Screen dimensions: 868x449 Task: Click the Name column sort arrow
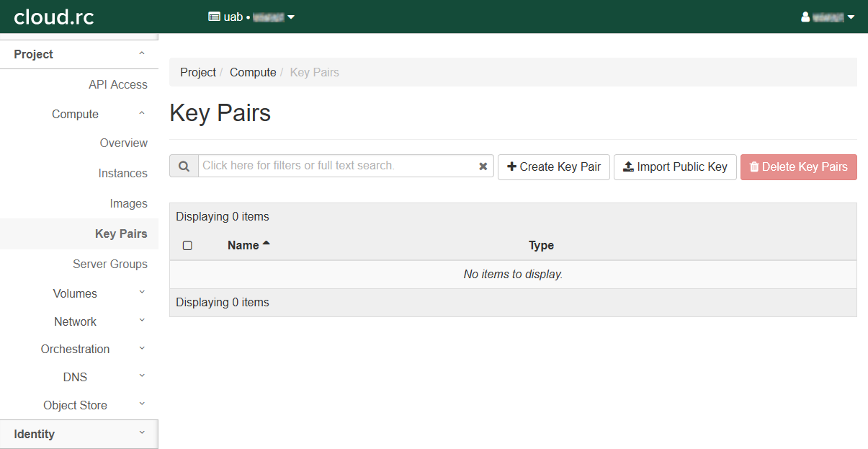(x=267, y=244)
